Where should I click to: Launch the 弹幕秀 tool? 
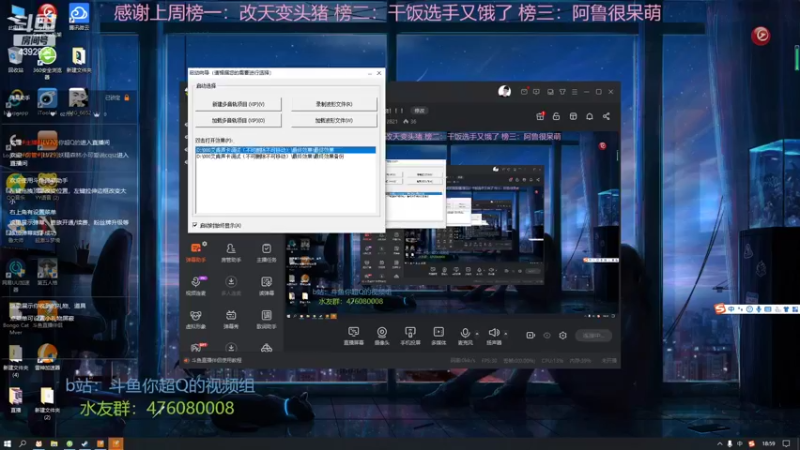(x=231, y=319)
